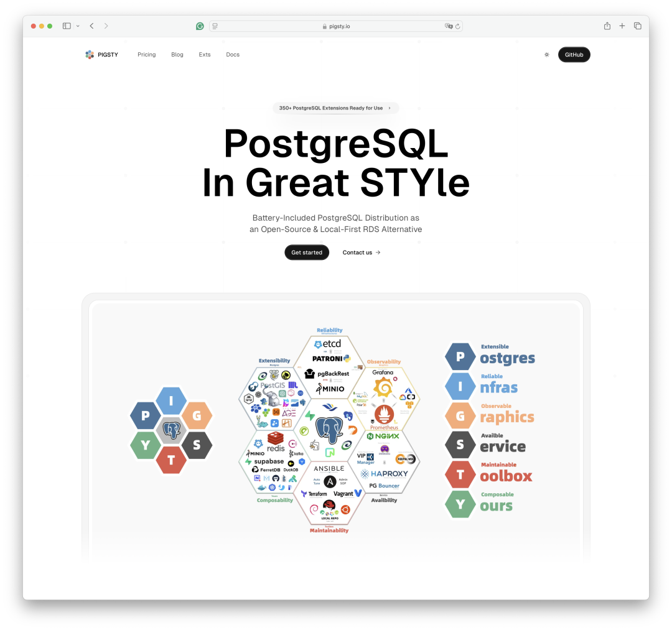The image size is (672, 630).
Task: Go forward with the browser forward arrow
Action: [x=106, y=26]
